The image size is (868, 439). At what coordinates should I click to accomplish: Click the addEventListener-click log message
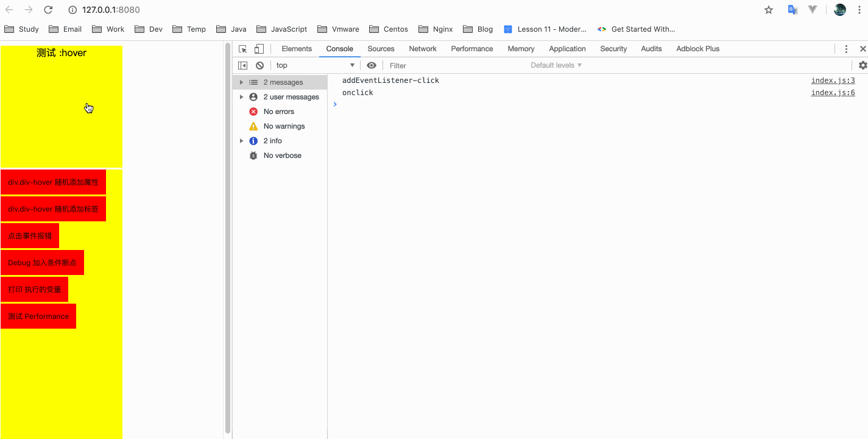pyautogui.click(x=390, y=80)
